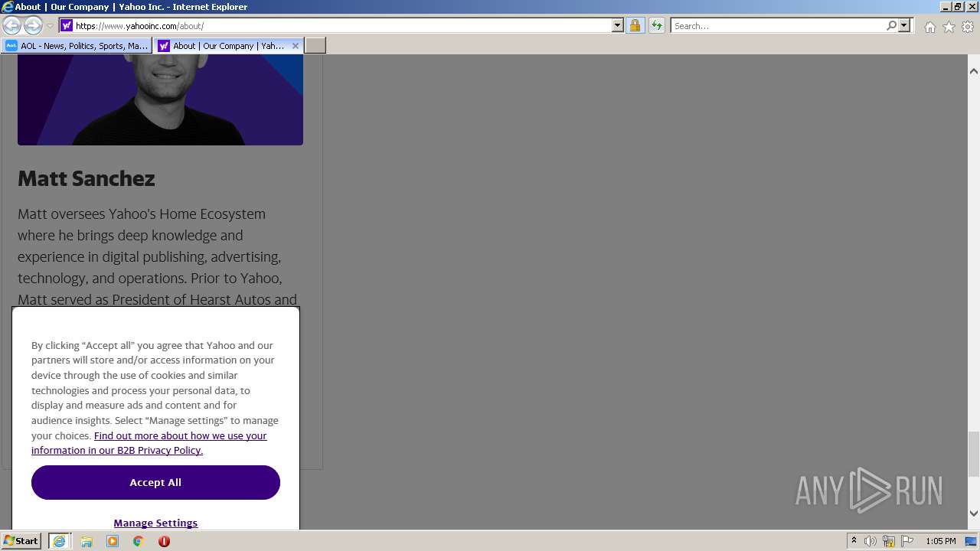This screenshot has height=551, width=980.
Task: Open the red Opera taskbar icon
Action: 164,541
